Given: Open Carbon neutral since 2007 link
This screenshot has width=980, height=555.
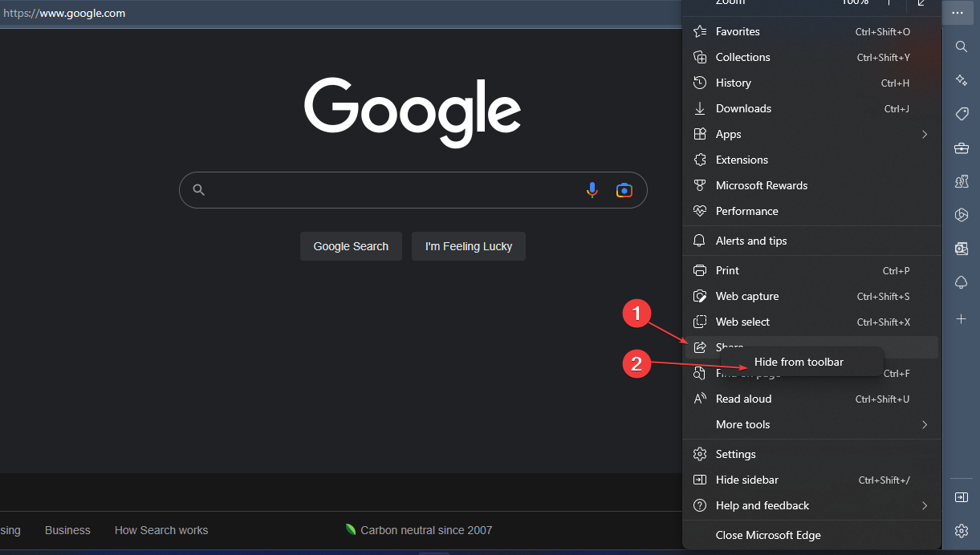Looking at the screenshot, I should (x=419, y=530).
